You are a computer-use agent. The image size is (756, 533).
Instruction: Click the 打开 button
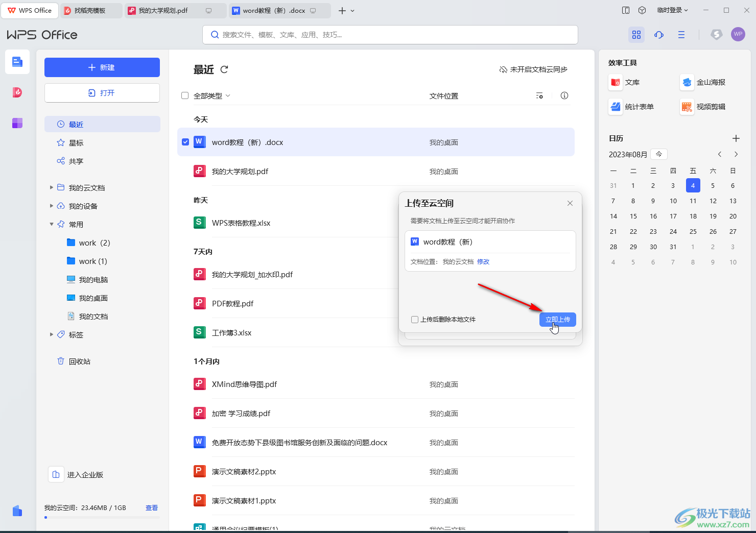[102, 93]
